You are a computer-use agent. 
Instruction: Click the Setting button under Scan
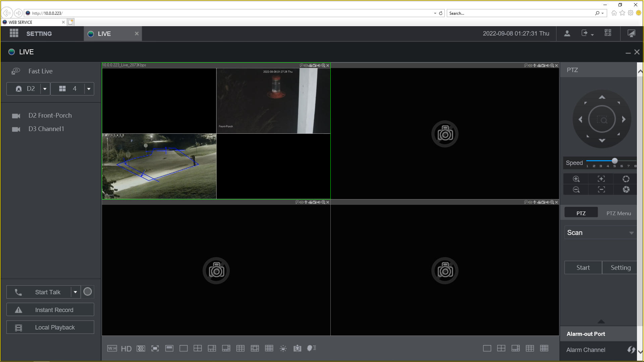click(620, 267)
